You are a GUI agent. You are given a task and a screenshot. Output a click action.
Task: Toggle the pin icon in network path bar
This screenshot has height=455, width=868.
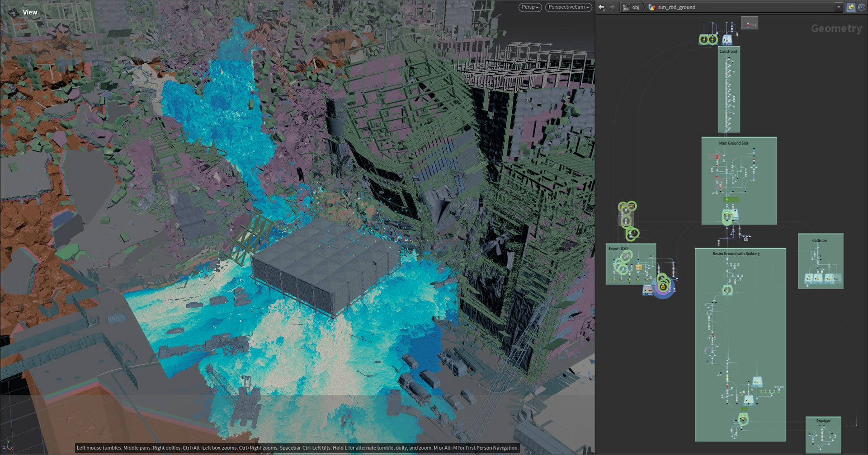(x=850, y=7)
